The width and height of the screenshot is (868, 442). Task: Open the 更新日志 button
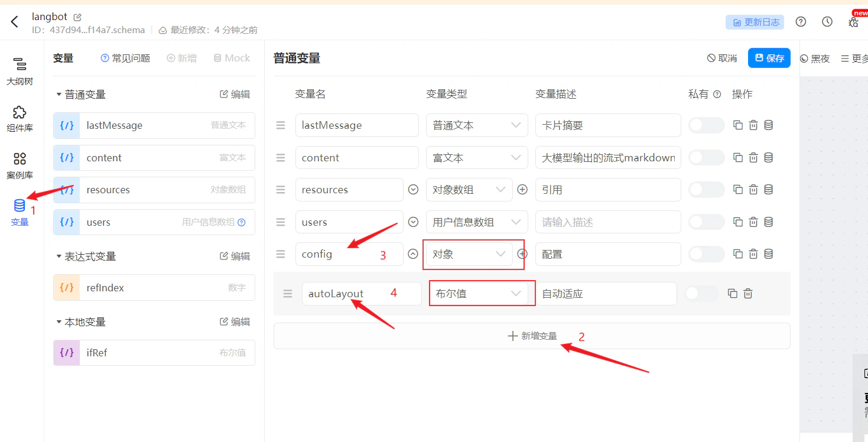pyautogui.click(x=755, y=22)
